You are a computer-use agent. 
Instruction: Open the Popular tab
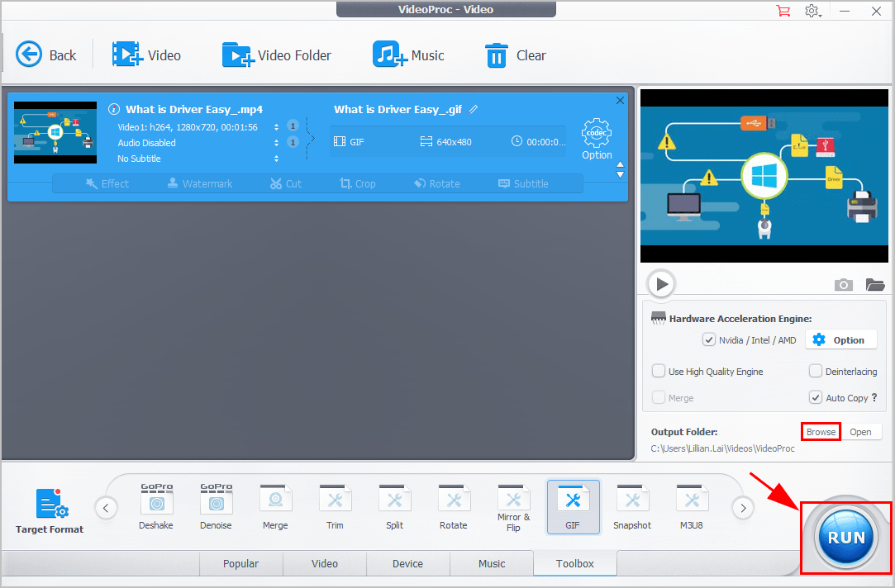(240, 563)
